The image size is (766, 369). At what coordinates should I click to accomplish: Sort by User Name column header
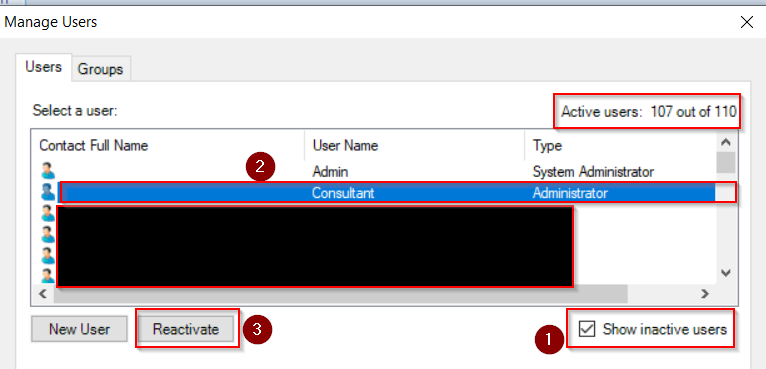[415, 146]
